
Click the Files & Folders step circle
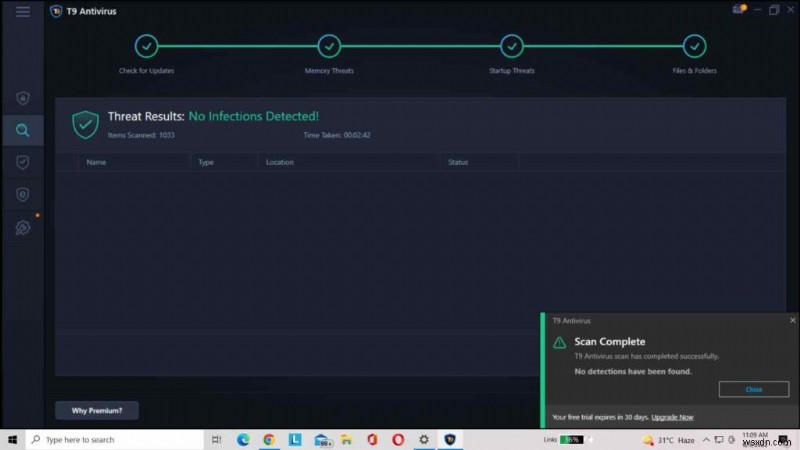tap(694, 46)
